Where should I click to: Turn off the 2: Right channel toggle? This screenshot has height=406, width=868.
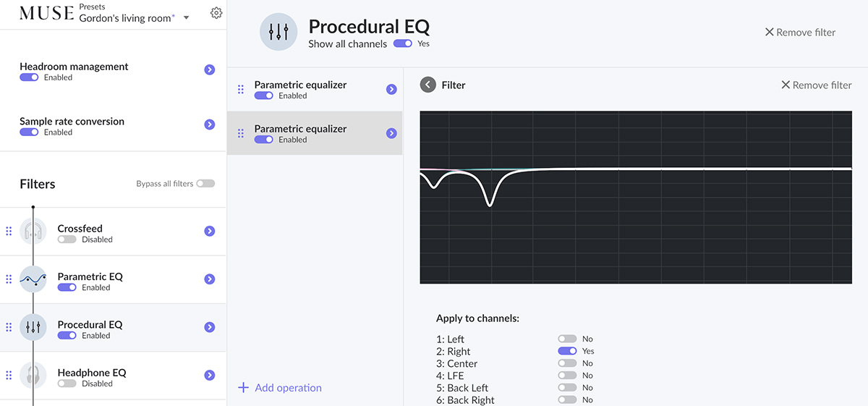click(x=567, y=351)
